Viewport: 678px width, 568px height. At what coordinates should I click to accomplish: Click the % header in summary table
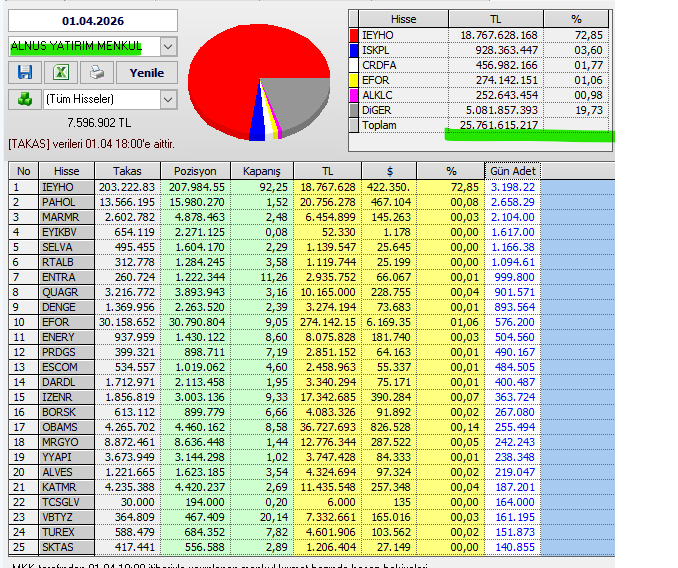pos(576,19)
